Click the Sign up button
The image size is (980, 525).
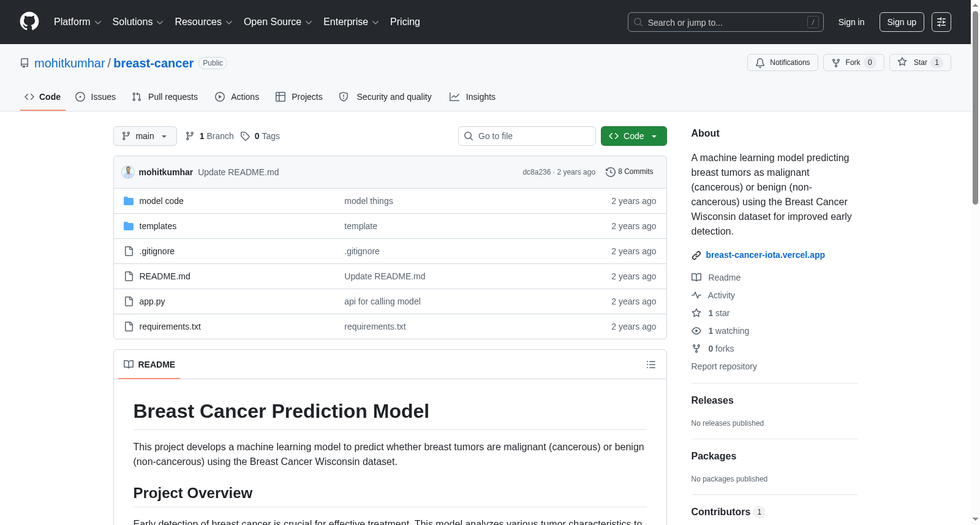(x=902, y=22)
